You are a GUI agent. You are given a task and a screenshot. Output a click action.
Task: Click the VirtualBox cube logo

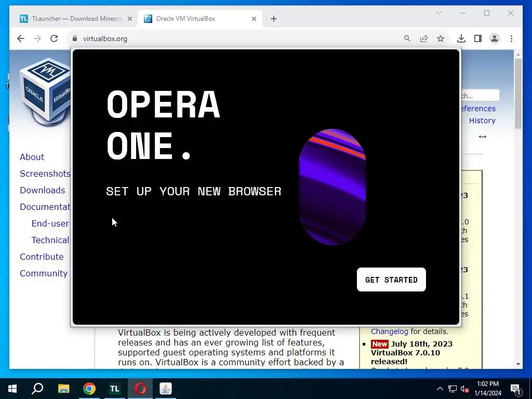[x=45, y=91]
